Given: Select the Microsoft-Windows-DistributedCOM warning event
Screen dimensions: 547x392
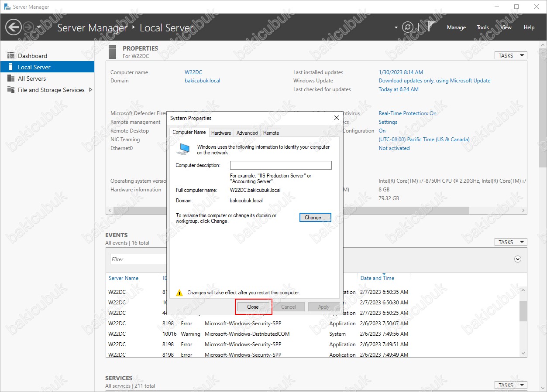Looking at the screenshot, I should coord(313,334).
